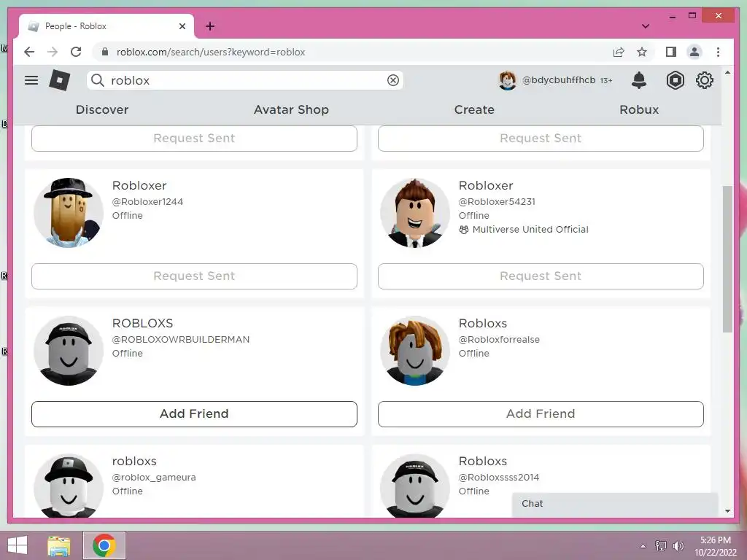Show hidden system tray icons
747x560 pixels.
pos(643,546)
